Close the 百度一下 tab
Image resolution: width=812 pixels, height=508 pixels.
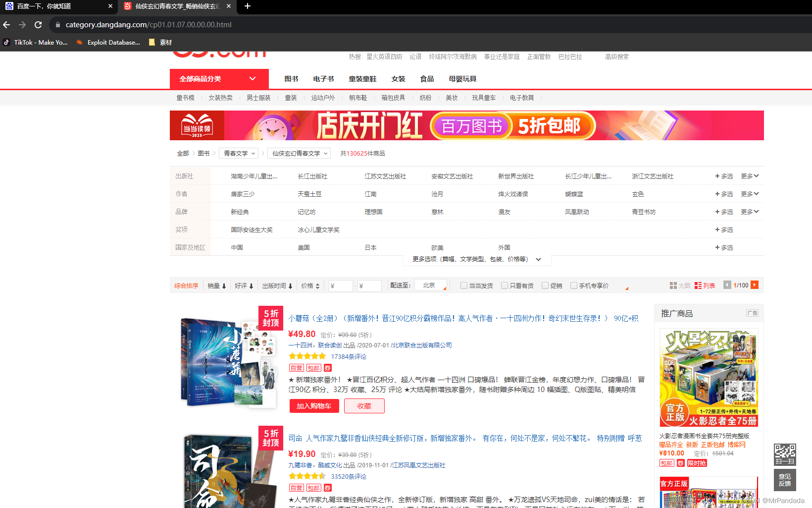click(x=110, y=6)
